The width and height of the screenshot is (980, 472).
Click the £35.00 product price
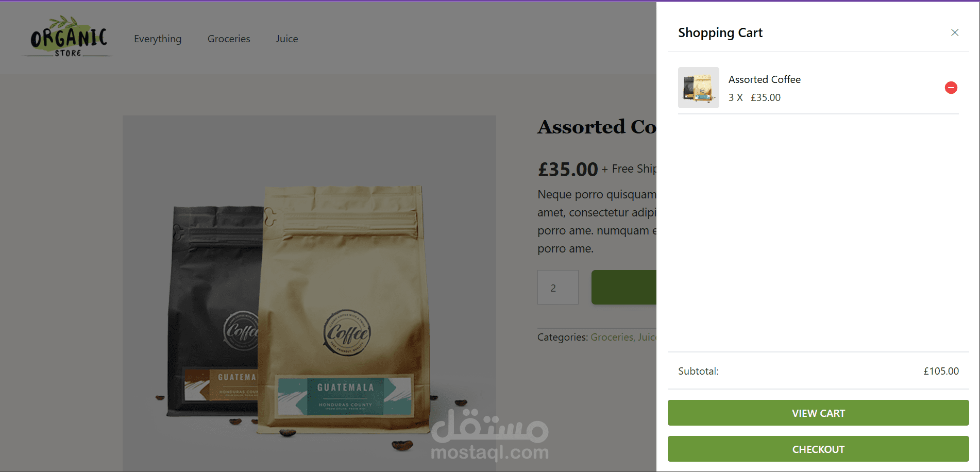click(x=568, y=169)
